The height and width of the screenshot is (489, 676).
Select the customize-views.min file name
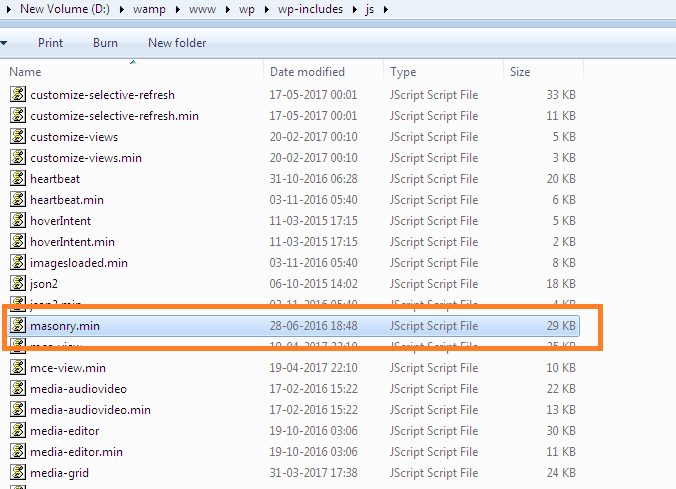pyautogui.click(x=86, y=158)
